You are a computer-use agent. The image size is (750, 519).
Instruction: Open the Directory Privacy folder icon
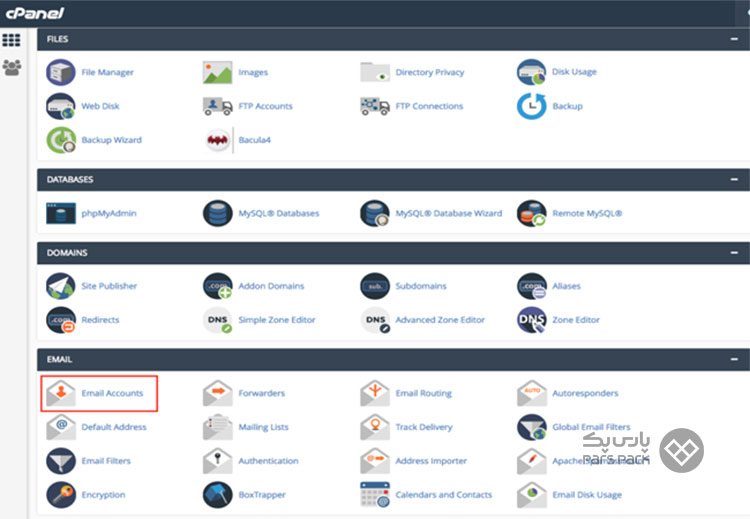[375, 72]
